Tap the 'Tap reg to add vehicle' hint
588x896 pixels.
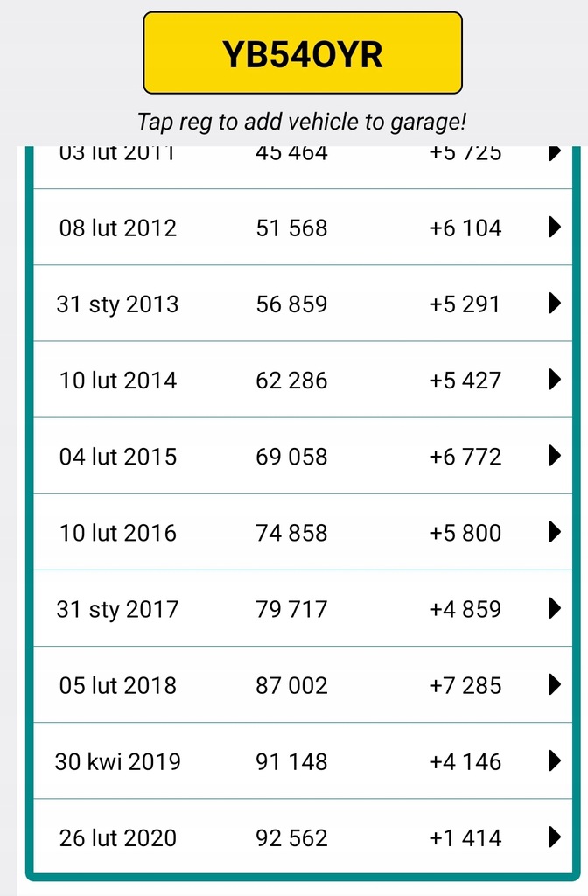click(x=302, y=121)
